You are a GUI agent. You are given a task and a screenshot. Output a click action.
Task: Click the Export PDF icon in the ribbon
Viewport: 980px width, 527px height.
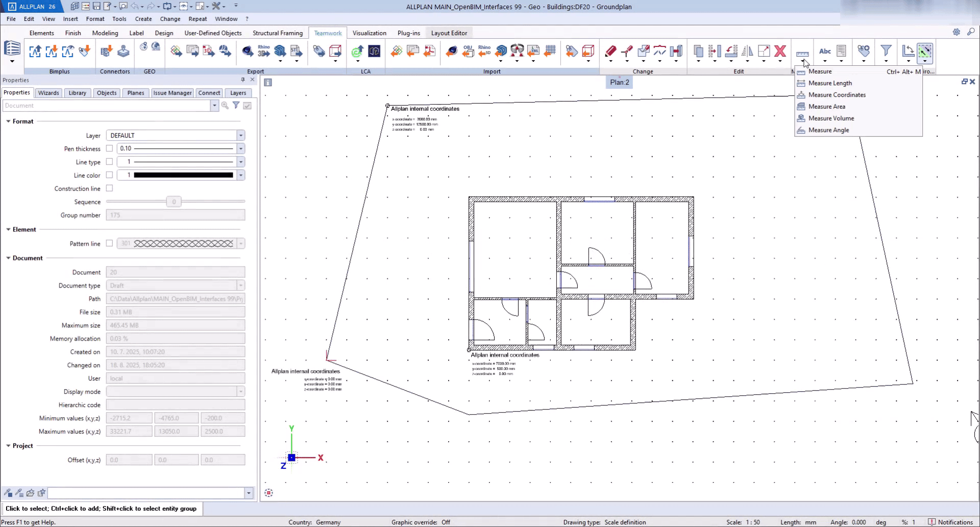point(209,51)
